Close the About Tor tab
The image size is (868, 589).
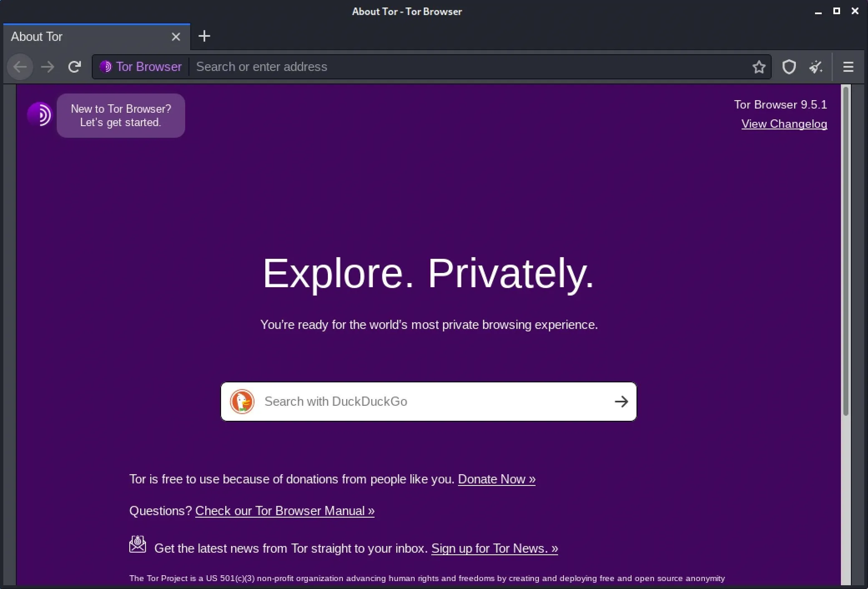click(176, 37)
